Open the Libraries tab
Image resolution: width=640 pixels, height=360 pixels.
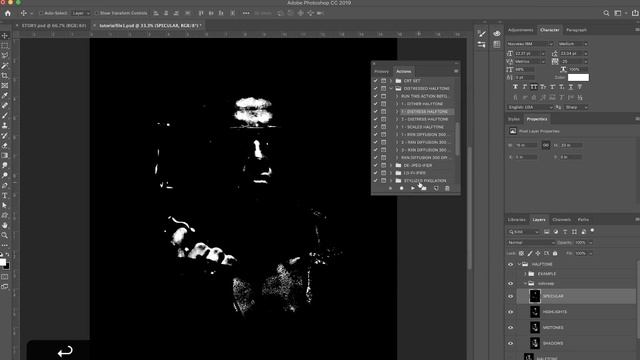(x=516, y=220)
